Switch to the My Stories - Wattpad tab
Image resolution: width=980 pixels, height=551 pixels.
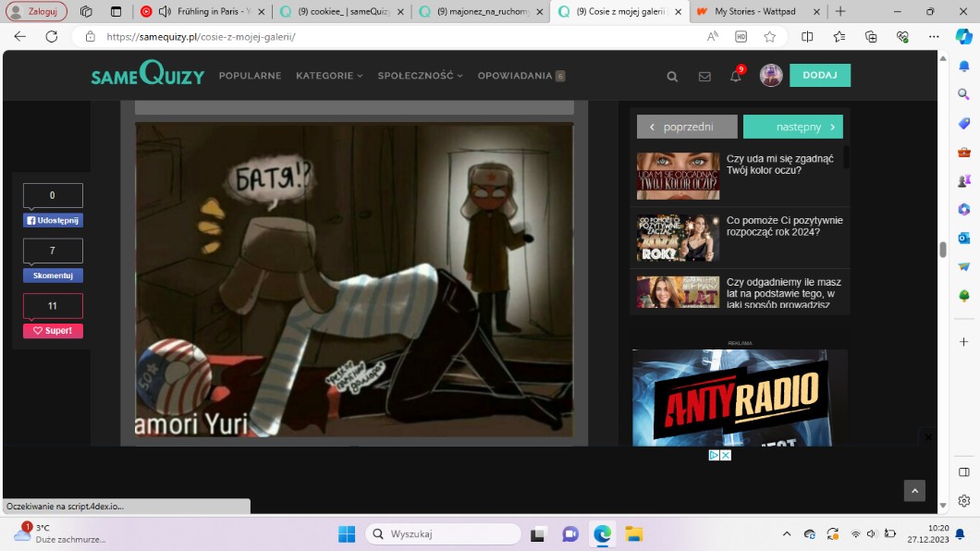(x=753, y=12)
